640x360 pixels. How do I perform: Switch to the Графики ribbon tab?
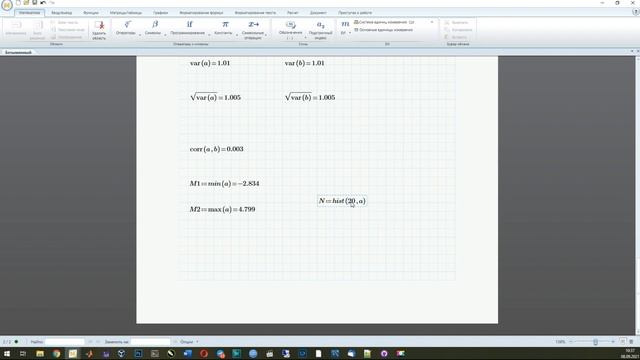pos(160,13)
